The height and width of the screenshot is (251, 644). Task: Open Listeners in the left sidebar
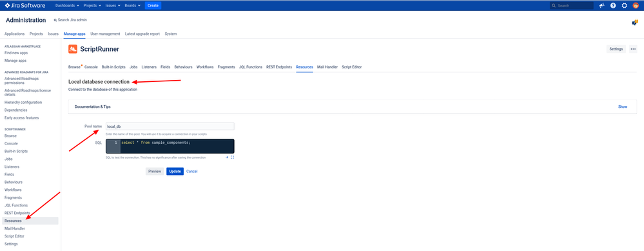pos(12,166)
